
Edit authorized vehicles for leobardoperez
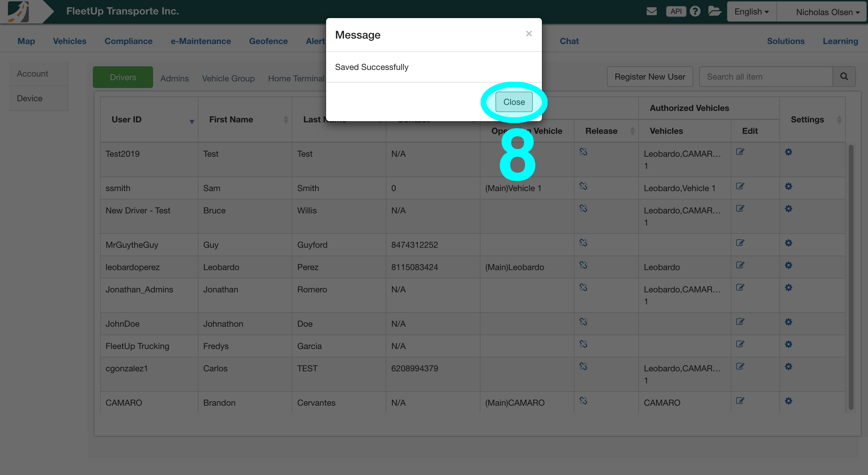[740, 265]
